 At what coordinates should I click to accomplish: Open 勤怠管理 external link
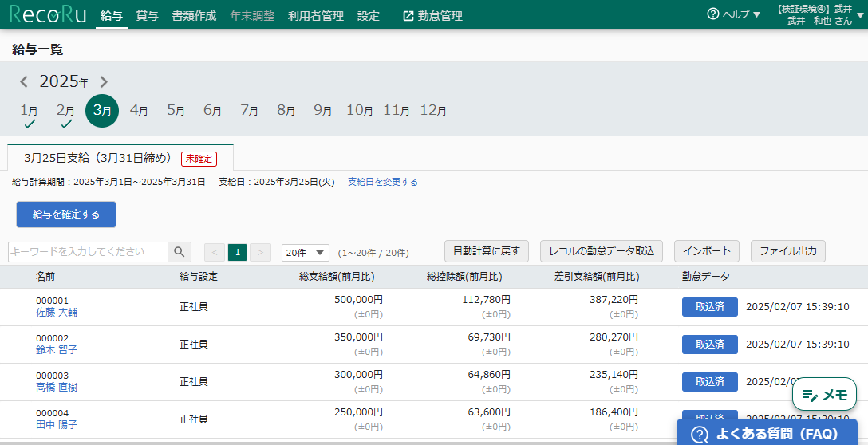433,15
